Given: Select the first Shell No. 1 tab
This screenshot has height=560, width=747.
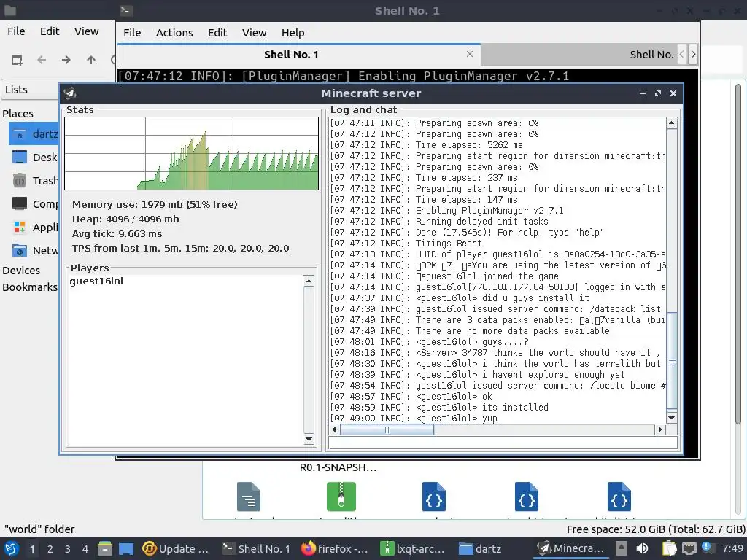Looking at the screenshot, I should pos(298,54).
